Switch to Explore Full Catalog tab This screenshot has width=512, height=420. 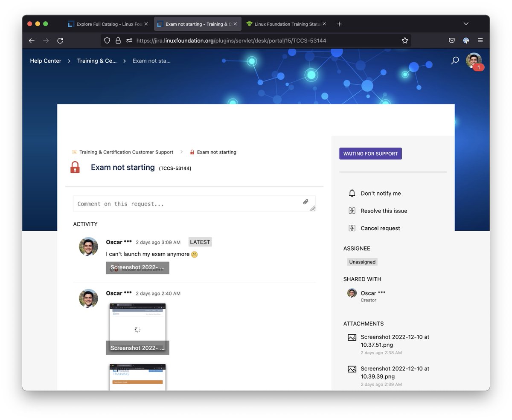(x=108, y=24)
